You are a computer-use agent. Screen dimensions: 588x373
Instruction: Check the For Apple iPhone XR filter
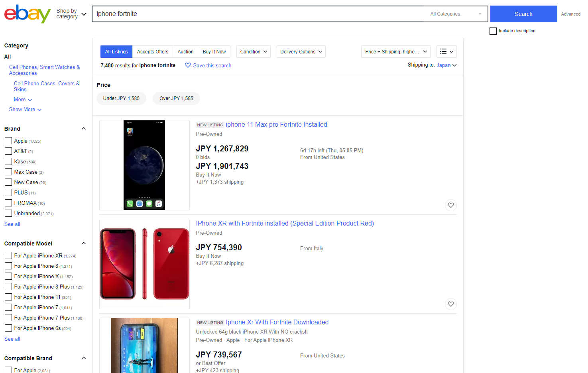[8, 255]
